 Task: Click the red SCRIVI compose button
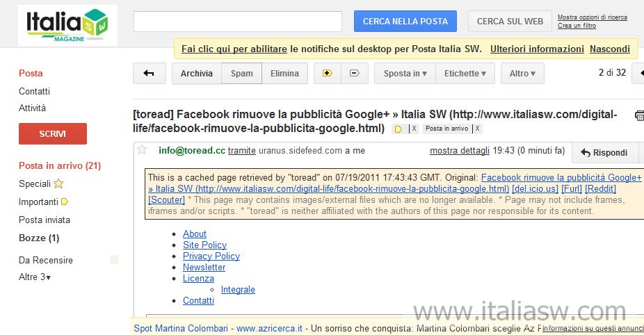(53, 134)
